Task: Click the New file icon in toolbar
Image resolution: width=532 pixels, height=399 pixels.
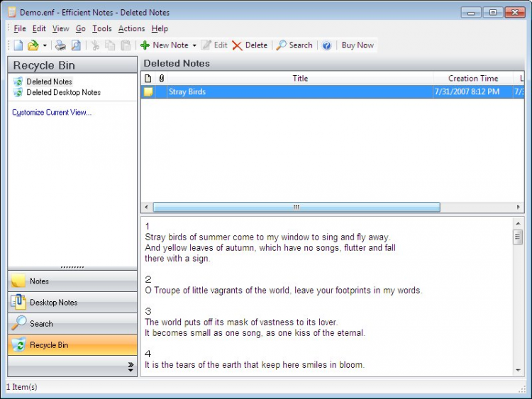Action: point(18,45)
